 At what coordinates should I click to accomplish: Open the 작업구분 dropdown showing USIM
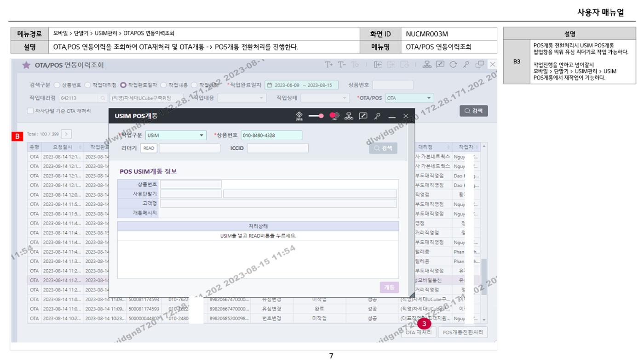tap(176, 135)
